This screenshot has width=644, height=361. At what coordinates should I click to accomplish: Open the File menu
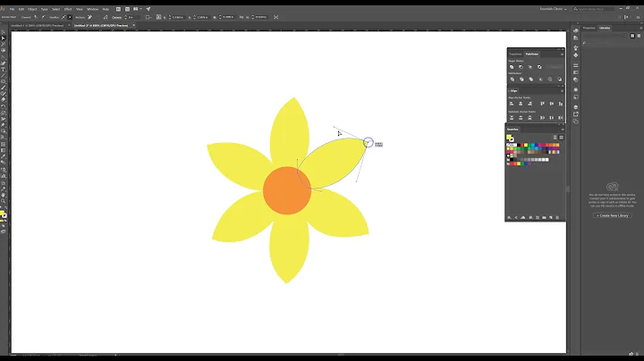[12, 9]
